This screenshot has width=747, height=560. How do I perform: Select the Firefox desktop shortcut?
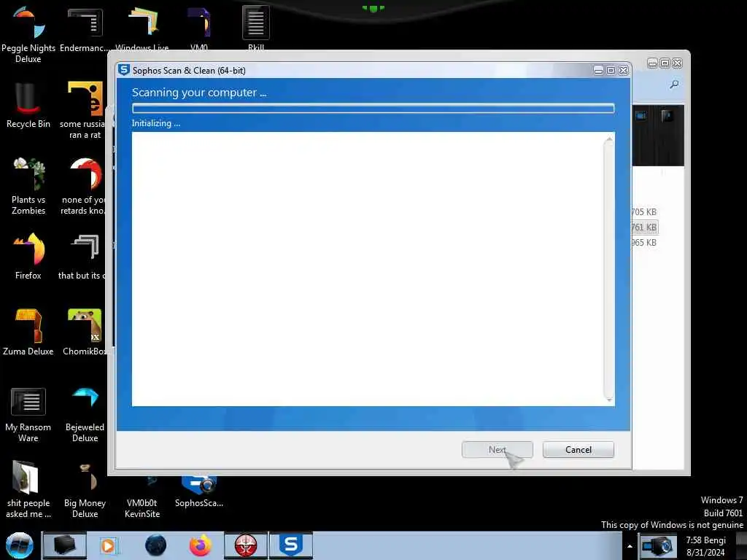coord(28,256)
